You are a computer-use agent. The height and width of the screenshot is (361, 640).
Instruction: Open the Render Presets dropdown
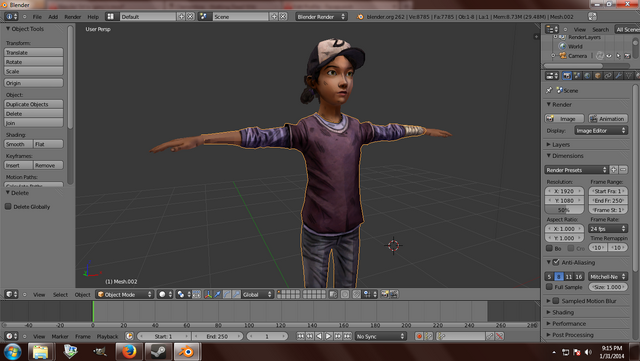click(x=576, y=170)
